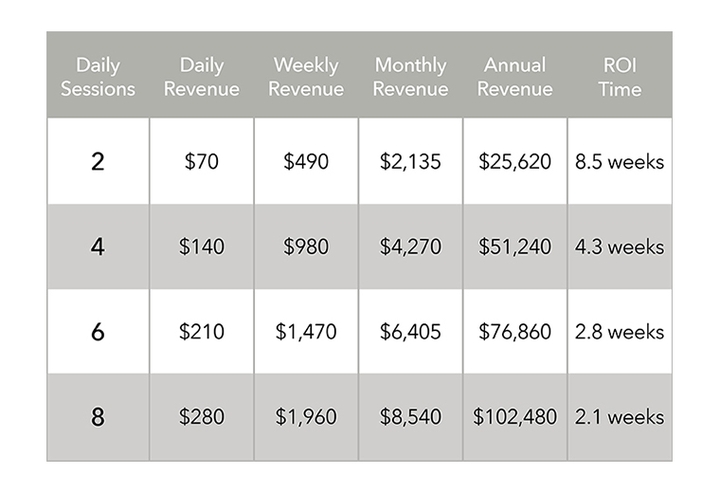Select the $25,620 annual revenue cell
Screen dimensions: 720x493
515,161
